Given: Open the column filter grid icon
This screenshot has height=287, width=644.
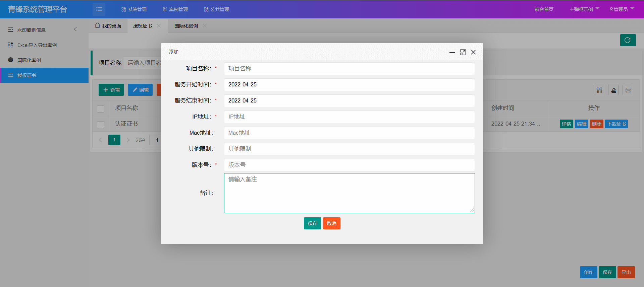Looking at the screenshot, I should 599,90.
